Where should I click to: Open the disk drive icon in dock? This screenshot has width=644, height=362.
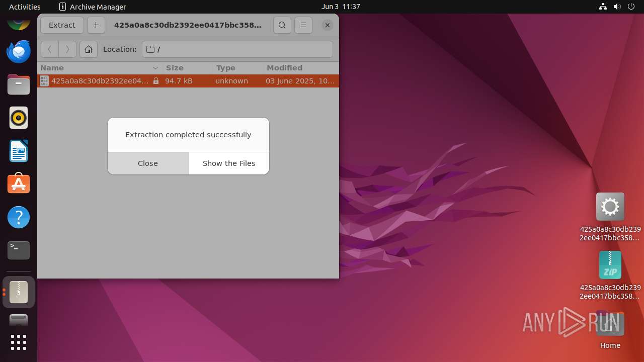(x=19, y=320)
